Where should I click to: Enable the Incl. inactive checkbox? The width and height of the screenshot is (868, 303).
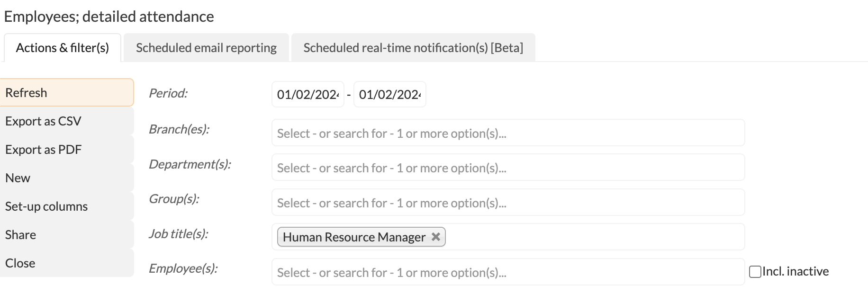click(x=755, y=272)
